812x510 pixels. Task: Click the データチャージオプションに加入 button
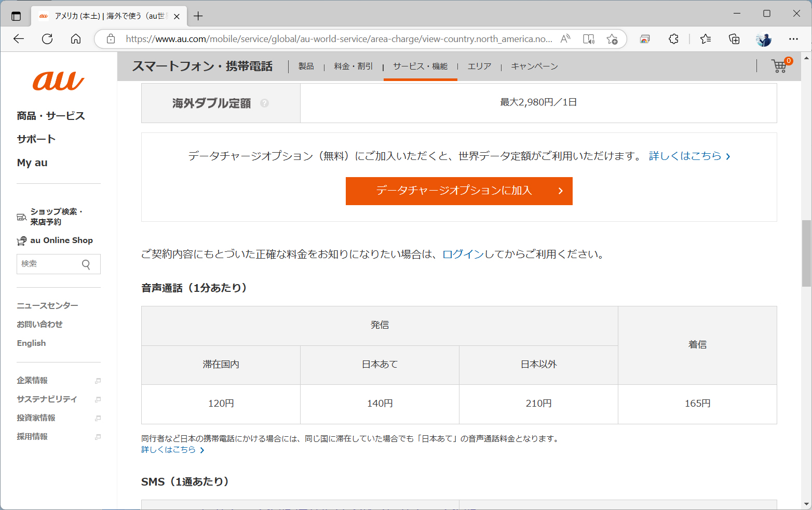459,191
